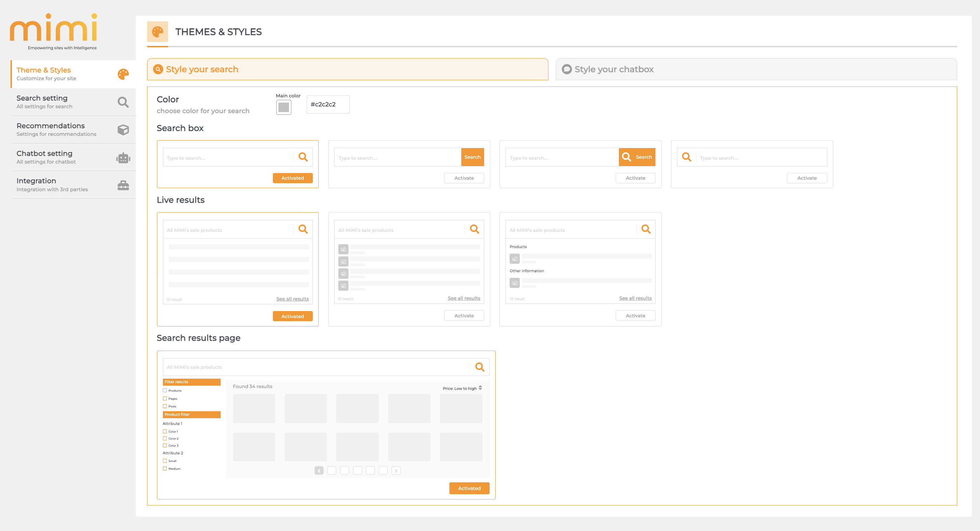Image resolution: width=980 pixels, height=531 pixels.
Task: Click the Theme & Styles palette icon
Action: coord(123,74)
